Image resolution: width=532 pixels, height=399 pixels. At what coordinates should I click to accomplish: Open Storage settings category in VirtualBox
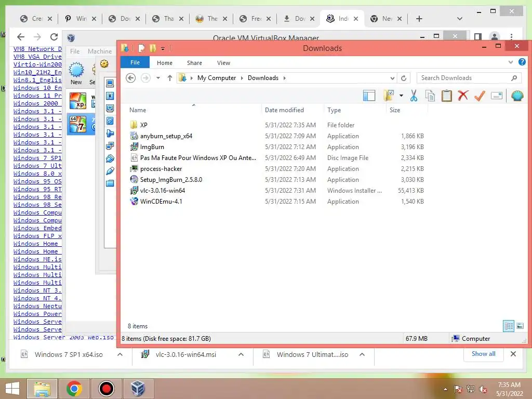coord(110,121)
